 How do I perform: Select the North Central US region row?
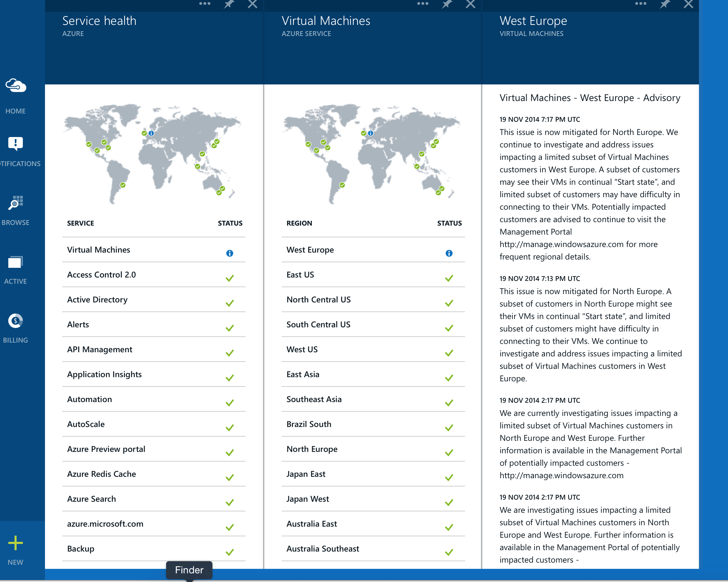373,300
